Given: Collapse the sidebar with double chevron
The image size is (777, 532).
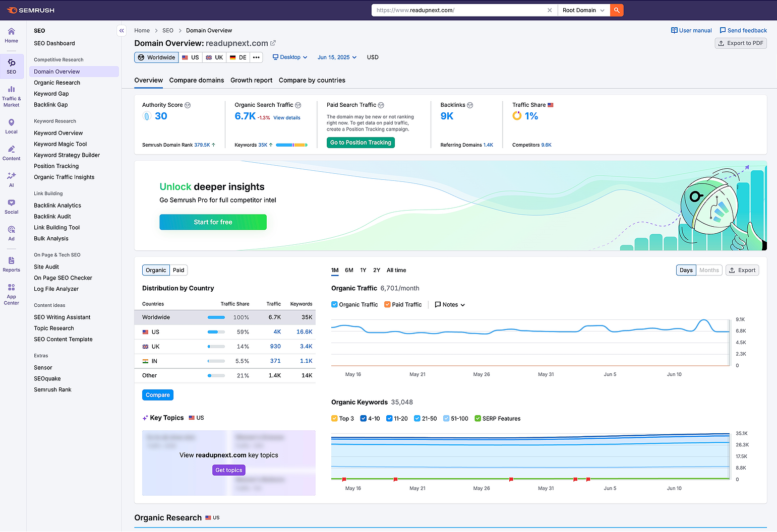Looking at the screenshot, I should (x=122, y=31).
